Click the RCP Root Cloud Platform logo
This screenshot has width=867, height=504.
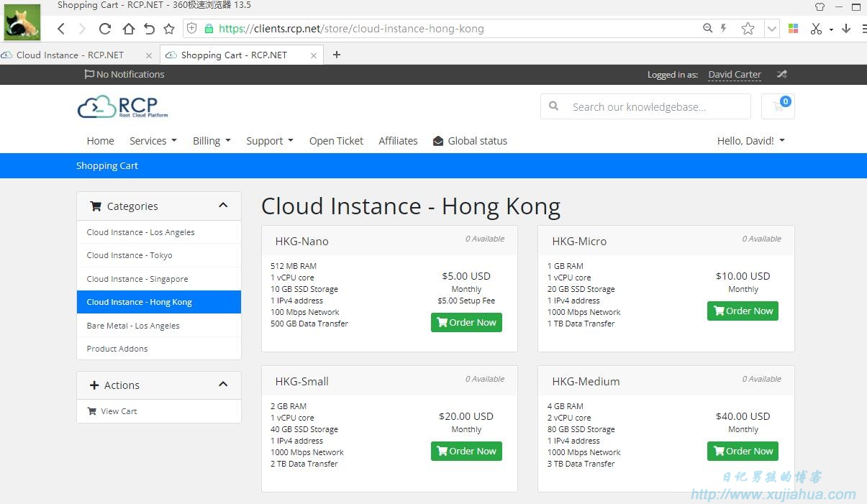point(122,107)
